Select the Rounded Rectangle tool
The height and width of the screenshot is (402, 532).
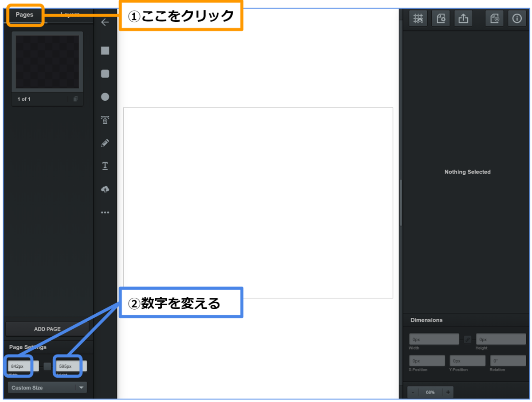tap(105, 73)
